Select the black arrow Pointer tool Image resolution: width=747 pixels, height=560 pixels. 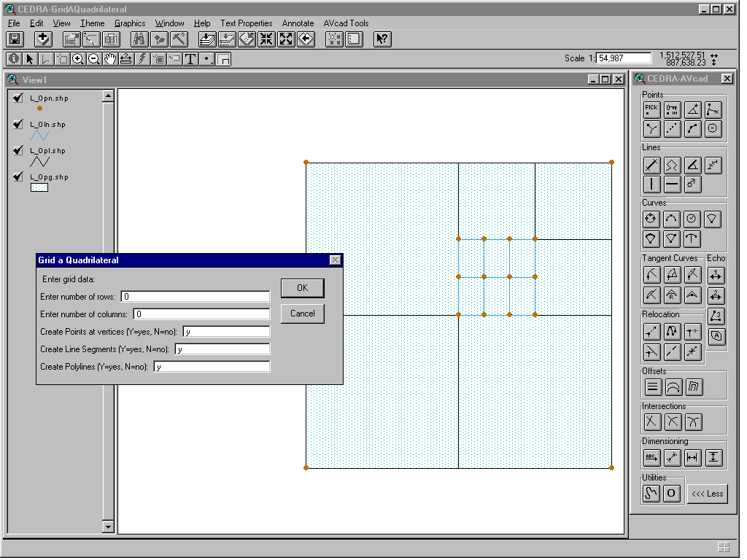click(29, 58)
